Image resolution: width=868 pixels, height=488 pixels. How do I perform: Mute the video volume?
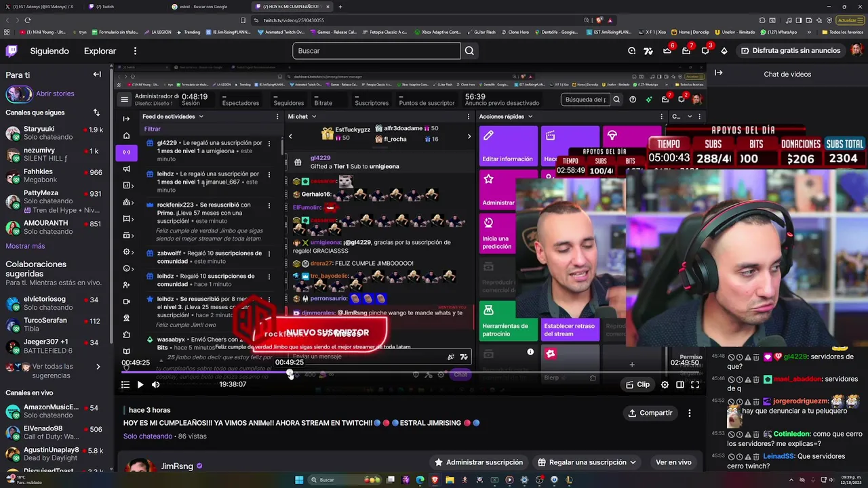coord(155,385)
